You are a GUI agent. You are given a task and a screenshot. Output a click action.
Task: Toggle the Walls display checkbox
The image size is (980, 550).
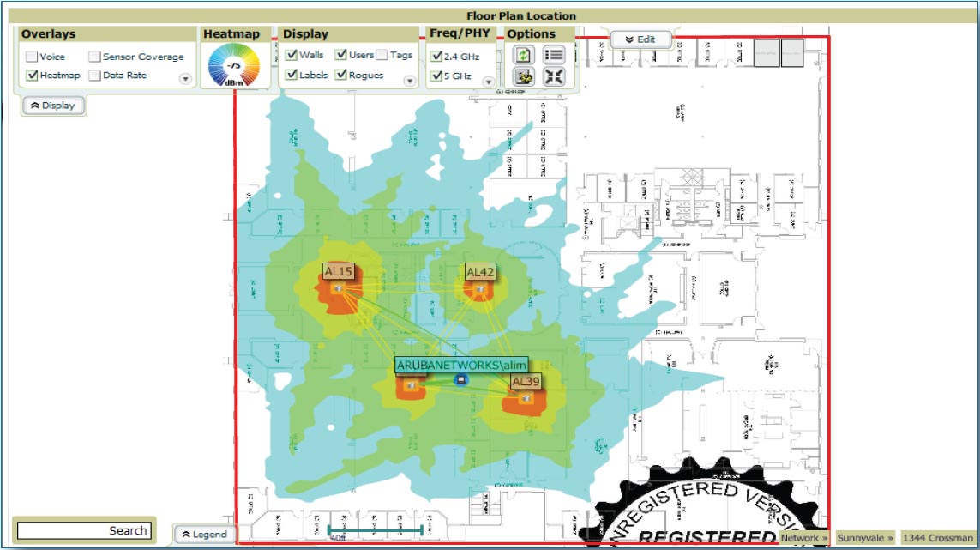point(291,55)
